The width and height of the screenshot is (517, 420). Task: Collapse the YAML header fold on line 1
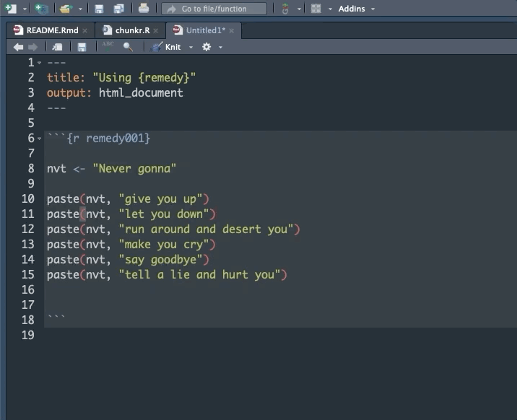coord(40,63)
